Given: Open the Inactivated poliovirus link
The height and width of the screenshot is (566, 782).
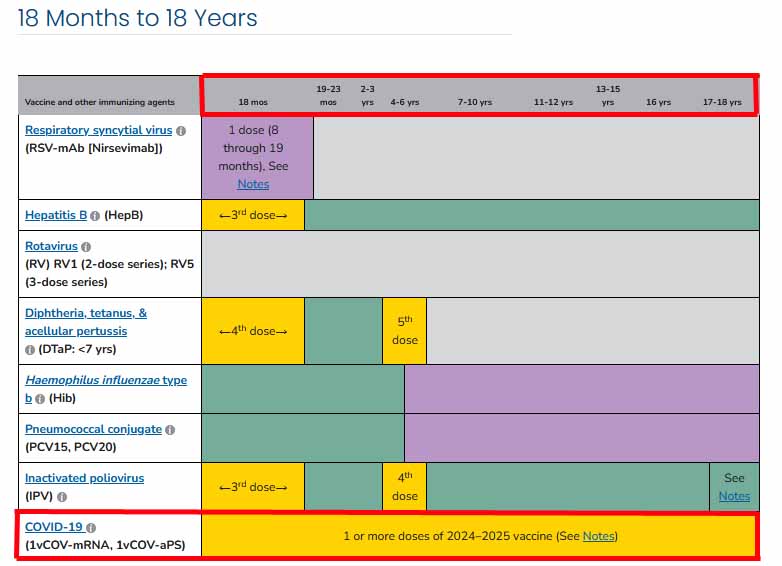Looking at the screenshot, I should tap(84, 478).
